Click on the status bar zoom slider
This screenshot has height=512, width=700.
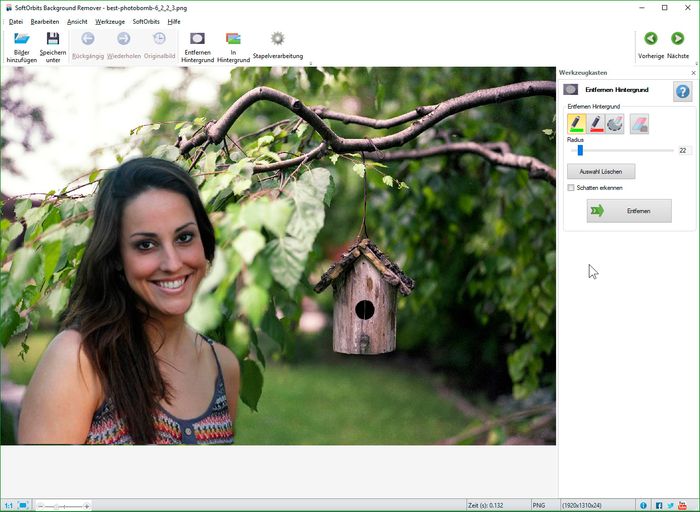[x=63, y=506]
